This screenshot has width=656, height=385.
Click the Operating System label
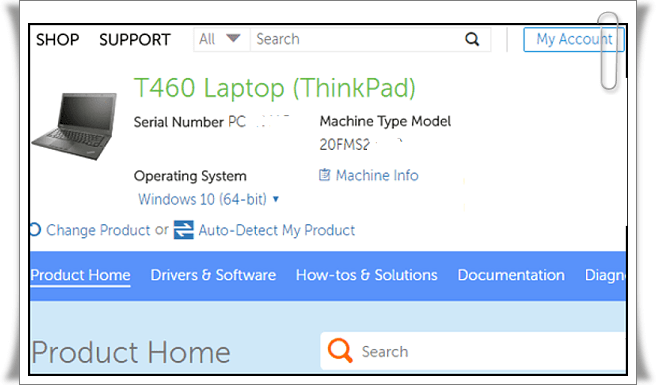click(x=190, y=176)
